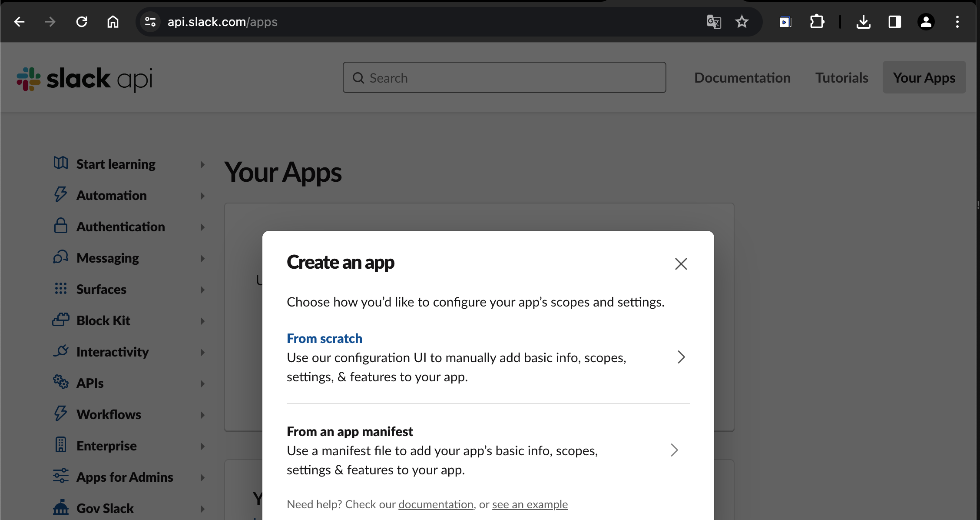Click the Interactivity plug icon
The width and height of the screenshot is (980, 520).
61,351
